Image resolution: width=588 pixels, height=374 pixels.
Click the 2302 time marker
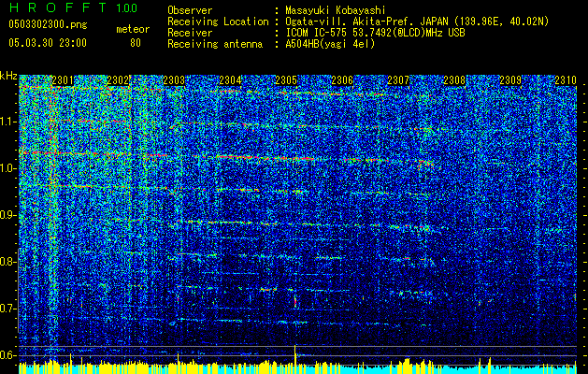coord(118,80)
